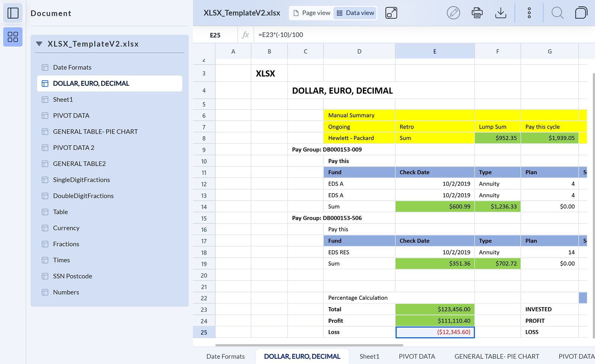Image resolution: width=595 pixels, height=364 pixels.
Task: Open GENERAL TABLE- PIE CHART bottom tab
Action: click(496, 357)
